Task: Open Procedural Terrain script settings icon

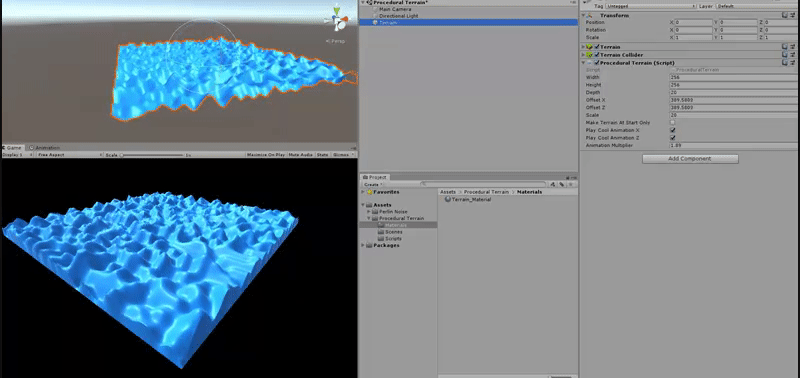Action: 793,62
